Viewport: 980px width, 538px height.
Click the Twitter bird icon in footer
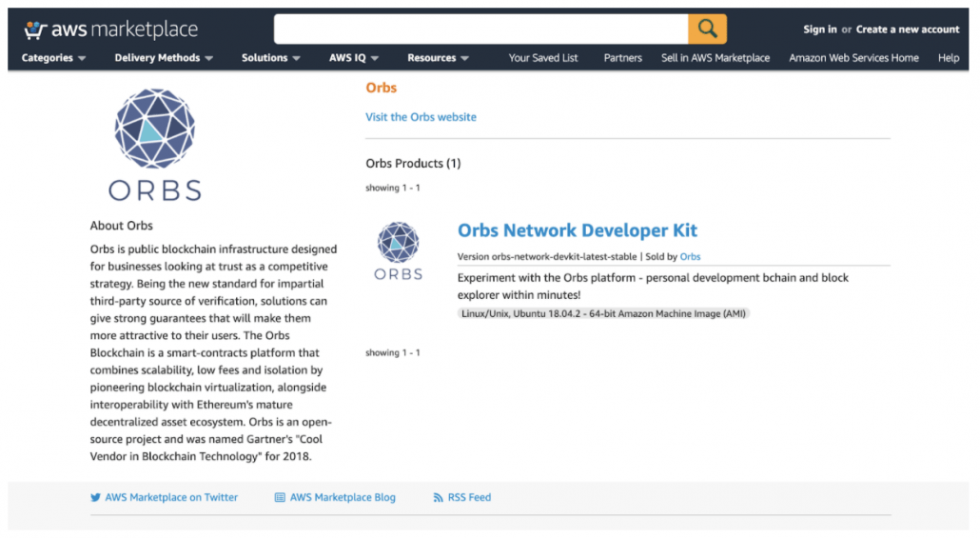pos(95,497)
